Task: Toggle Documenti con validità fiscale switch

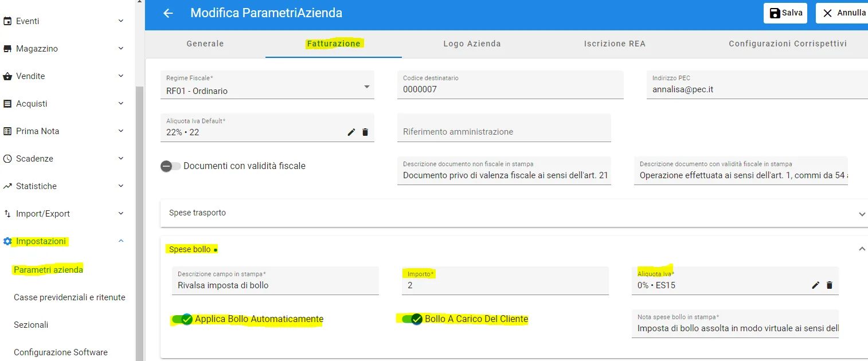Action: 171,166
